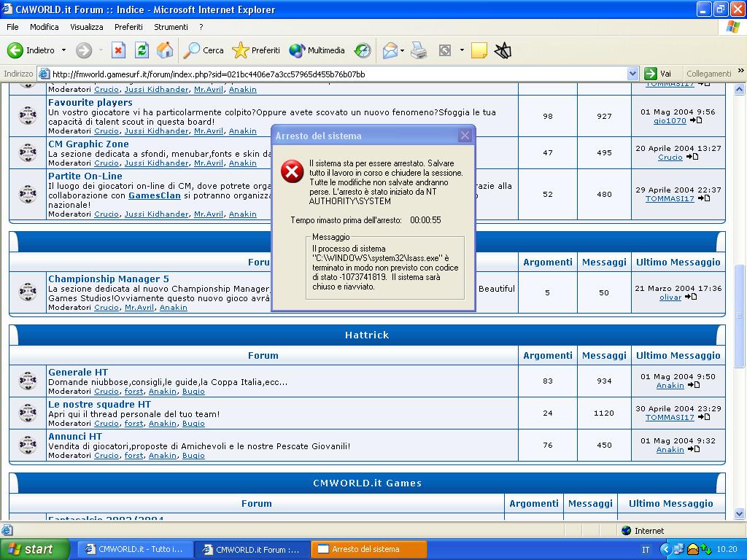Click the Internet zone status bar entry
The image size is (747, 560).
tap(643, 531)
